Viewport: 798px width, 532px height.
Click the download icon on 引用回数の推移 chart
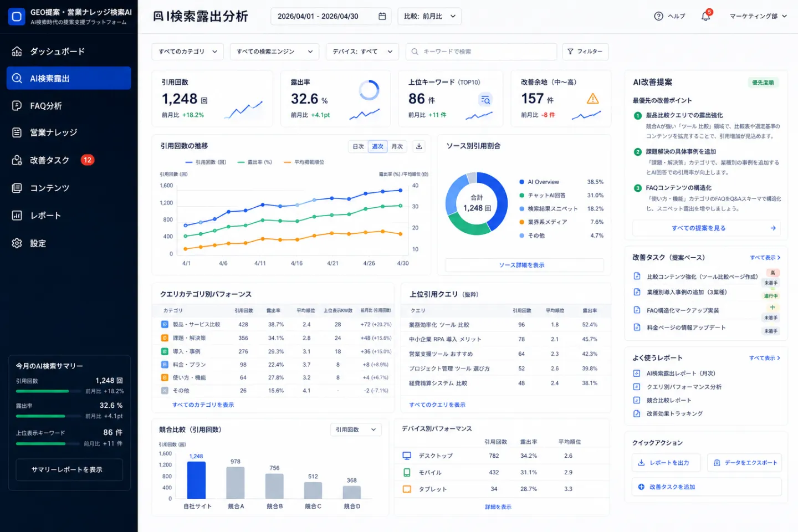(419, 146)
